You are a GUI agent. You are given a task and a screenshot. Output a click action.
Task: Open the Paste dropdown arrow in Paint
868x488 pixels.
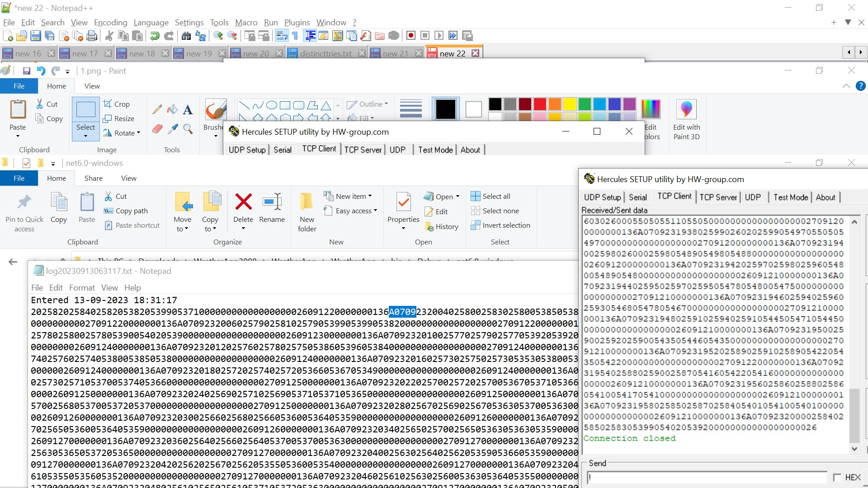pos(18,136)
